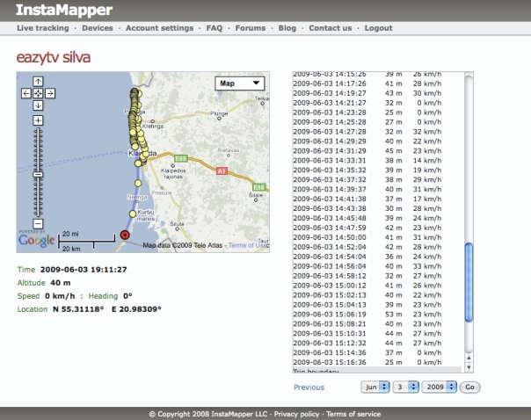This screenshot has height=420, width=531.
Task: Pan the map left with the arrow
Action: pos(26,93)
